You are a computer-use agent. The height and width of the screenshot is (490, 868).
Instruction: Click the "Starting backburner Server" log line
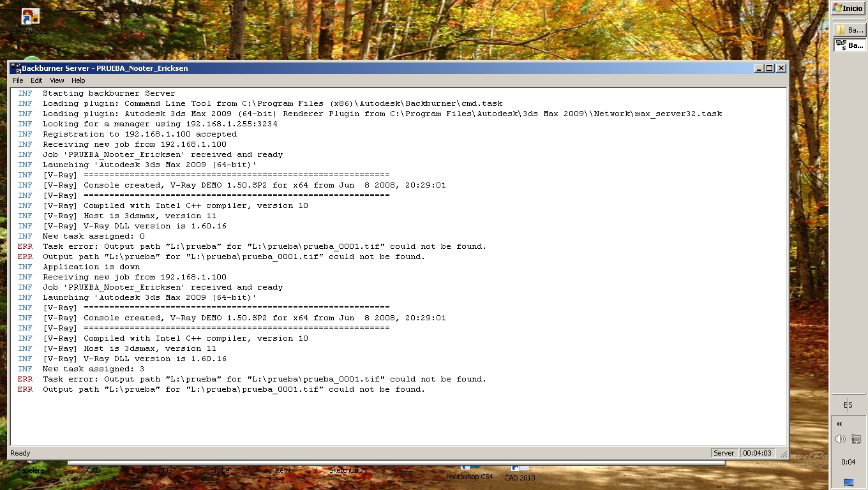tap(108, 93)
